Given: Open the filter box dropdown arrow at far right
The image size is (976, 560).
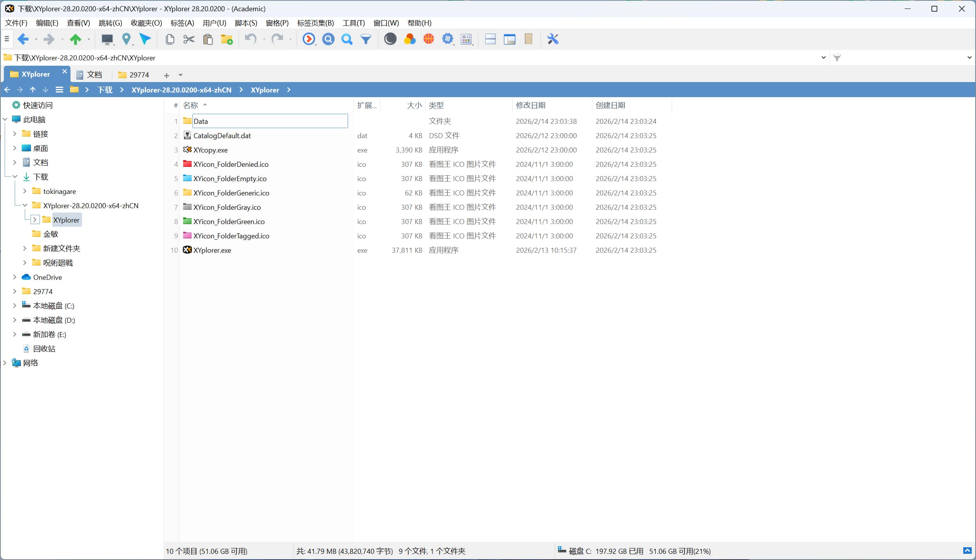Looking at the screenshot, I should click(969, 58).
